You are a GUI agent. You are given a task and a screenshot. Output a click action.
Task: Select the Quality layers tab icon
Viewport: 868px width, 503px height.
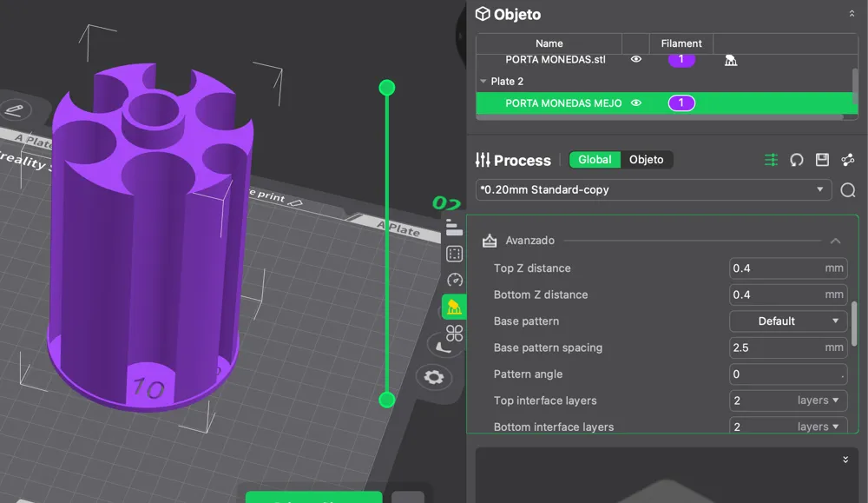pos(454,228)
